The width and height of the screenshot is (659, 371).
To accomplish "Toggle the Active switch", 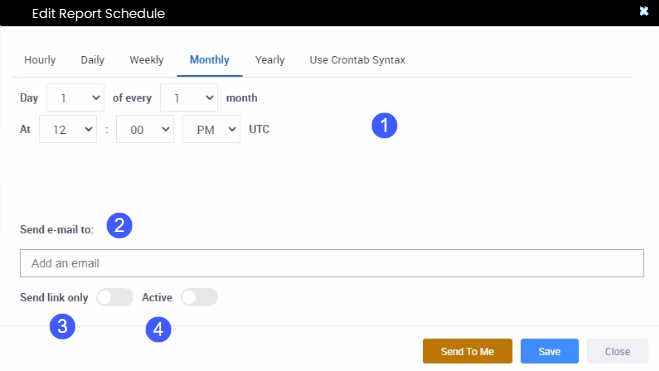I will pyautogui.click(x=199, y=297).
